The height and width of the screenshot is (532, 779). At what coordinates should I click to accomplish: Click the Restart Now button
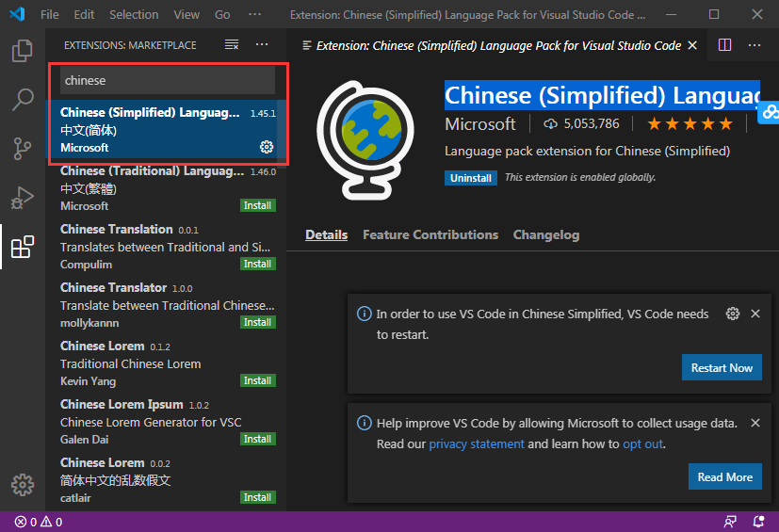(722, 367)
